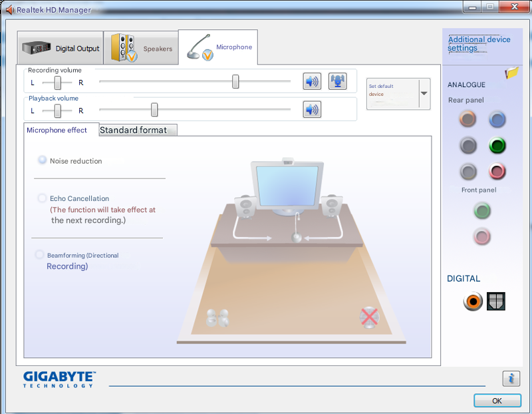Click the left speaker in the illustration
The height and width of the screenshot is (414, 532).
tap(245, 207)
